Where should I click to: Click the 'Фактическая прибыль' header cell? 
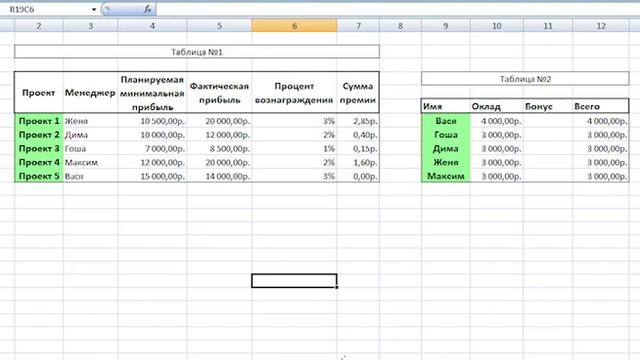220,93
